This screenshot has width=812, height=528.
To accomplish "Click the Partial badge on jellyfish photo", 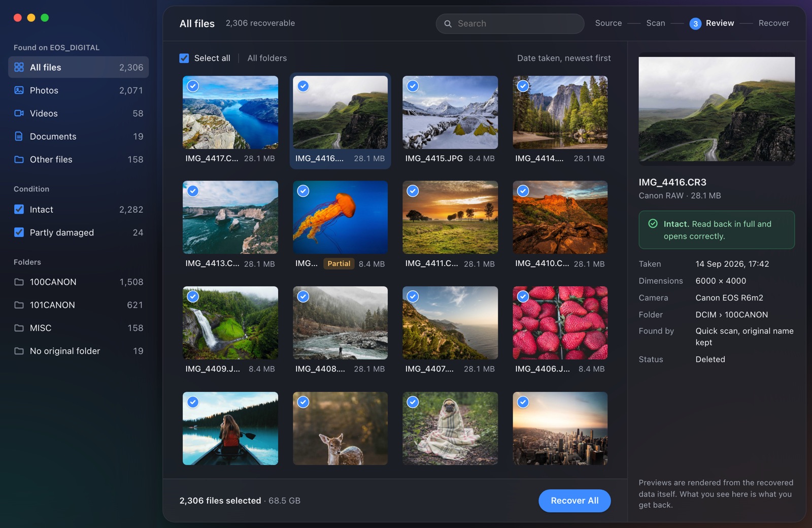I will click(339, 263).
